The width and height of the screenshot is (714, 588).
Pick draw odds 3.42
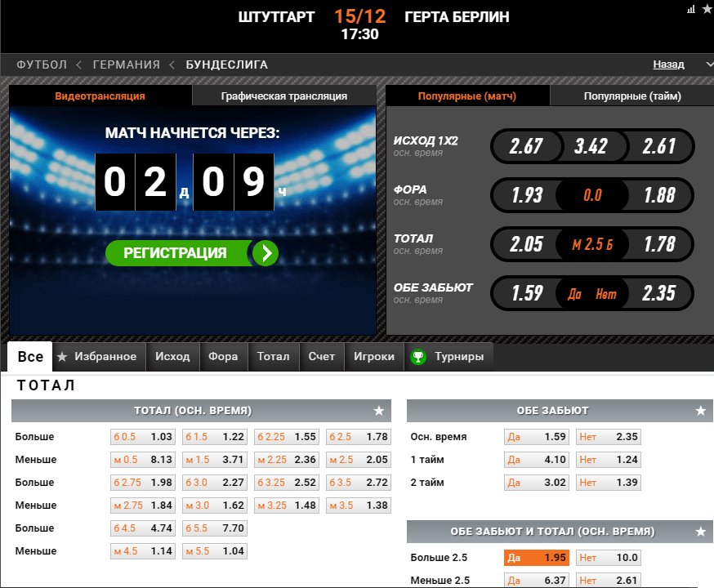pos(591,146)
